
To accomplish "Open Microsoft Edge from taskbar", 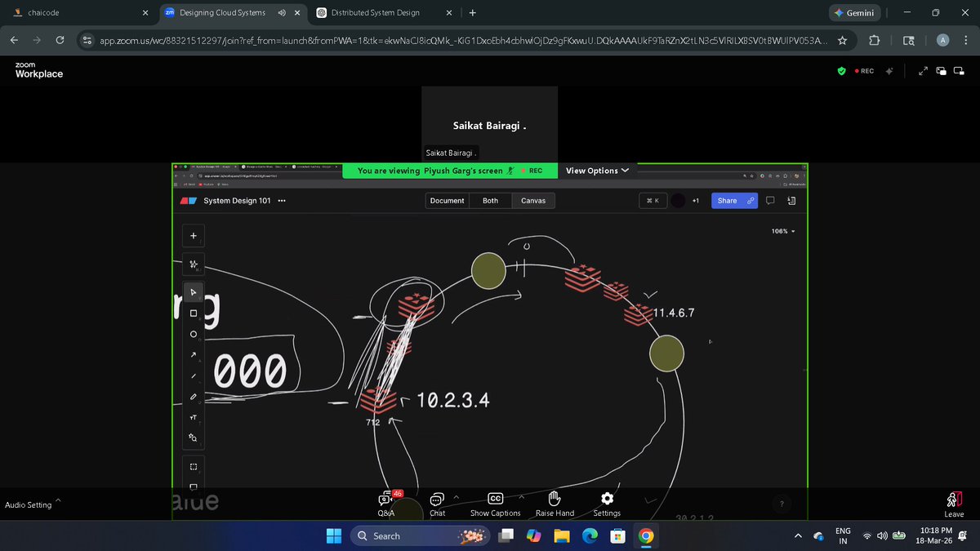I will pos(590,535).
